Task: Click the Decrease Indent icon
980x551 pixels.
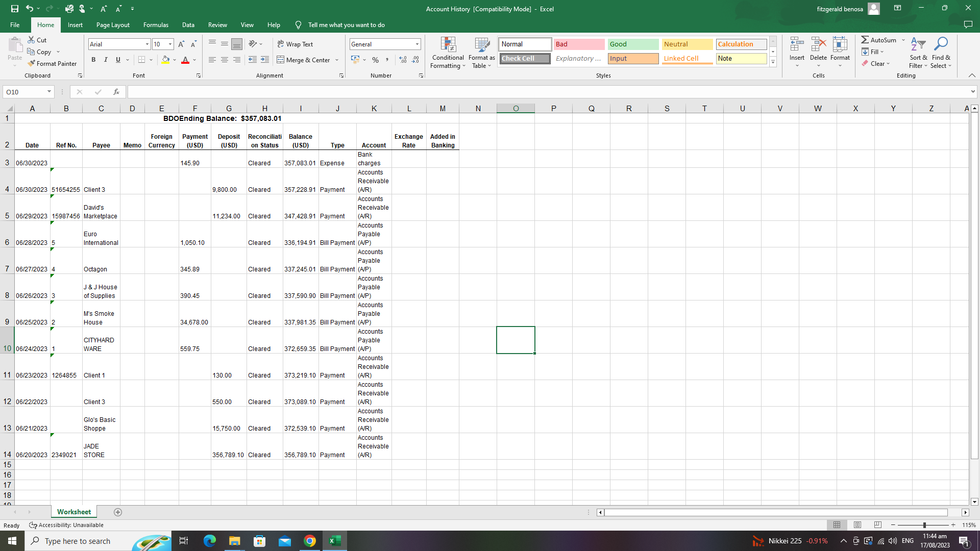Action: pos(252,60)
